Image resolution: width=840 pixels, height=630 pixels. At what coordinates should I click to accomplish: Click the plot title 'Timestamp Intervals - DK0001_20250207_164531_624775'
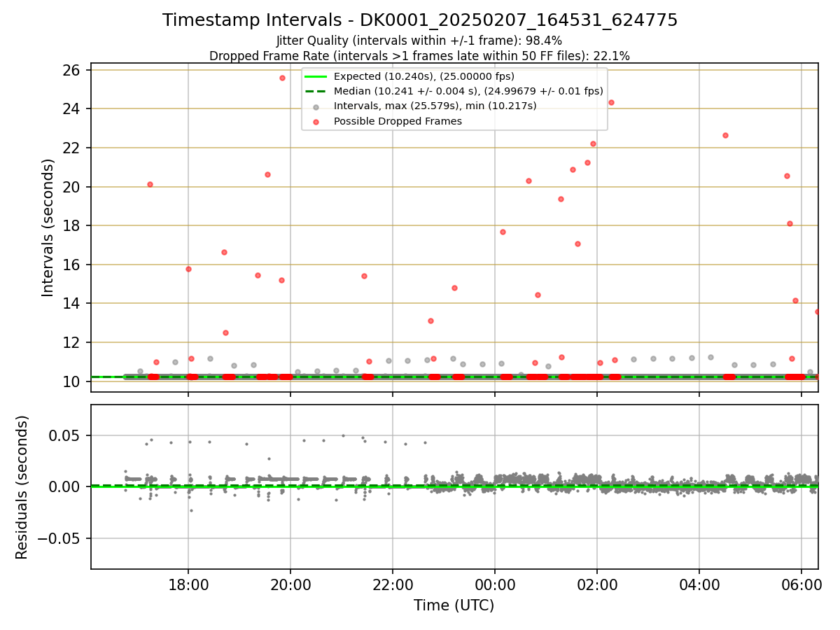pos(420,20)
